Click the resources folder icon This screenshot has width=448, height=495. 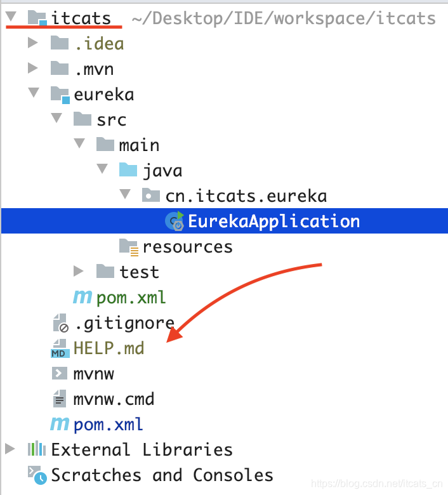click(x=128, y=247)
